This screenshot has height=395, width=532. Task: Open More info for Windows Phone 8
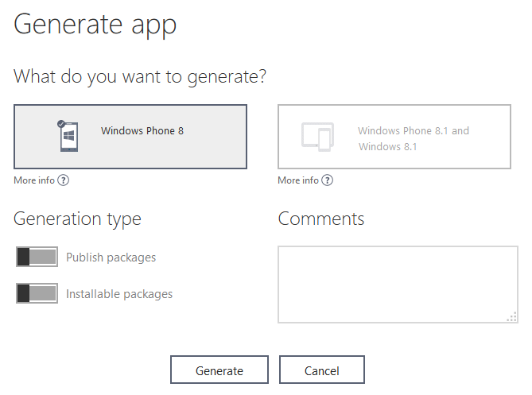pyautogui.click(x=34, y=180)
